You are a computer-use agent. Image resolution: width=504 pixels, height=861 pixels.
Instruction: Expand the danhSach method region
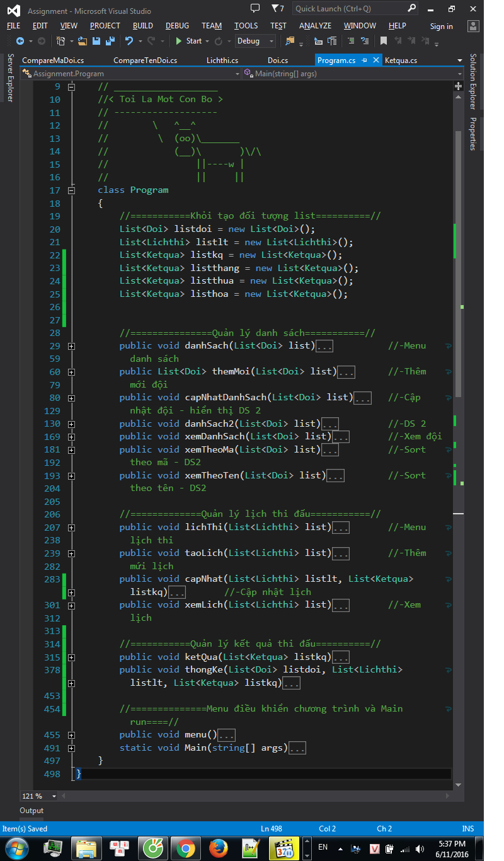pyautogui.click(x=71, y=345)
